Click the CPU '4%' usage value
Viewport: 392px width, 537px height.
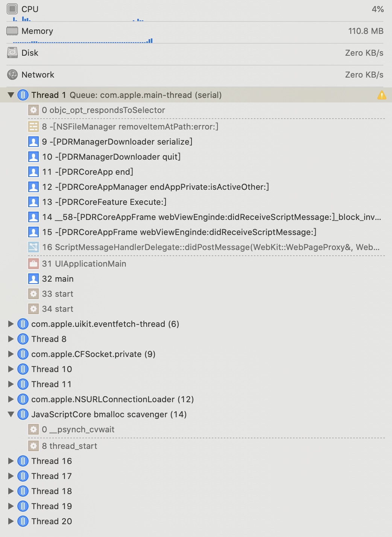click(378, 9)
